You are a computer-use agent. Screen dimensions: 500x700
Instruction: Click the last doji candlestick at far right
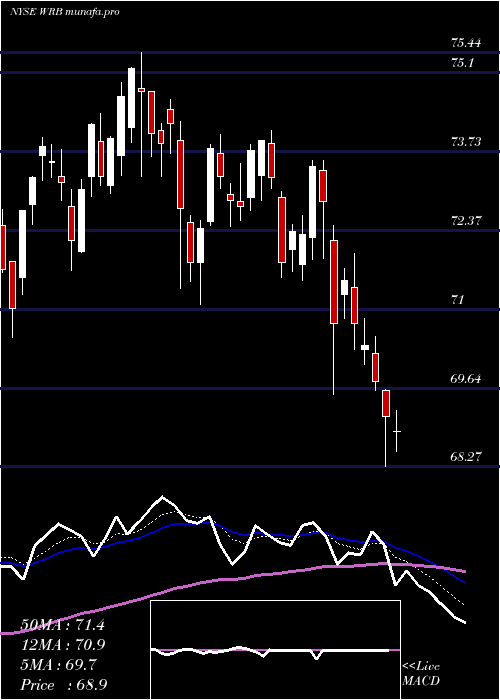[x=396, y=431]
